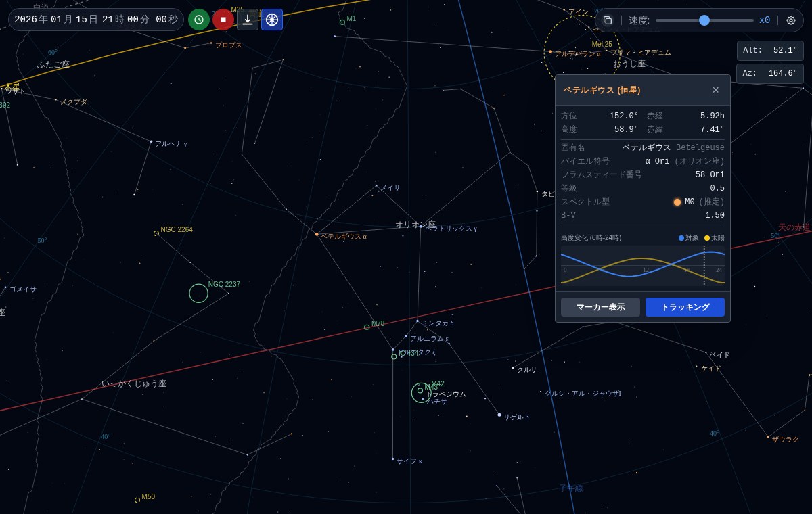Click the orange Betelgeuse star on map
Screen dimensions: 812x514
[317, 234]
